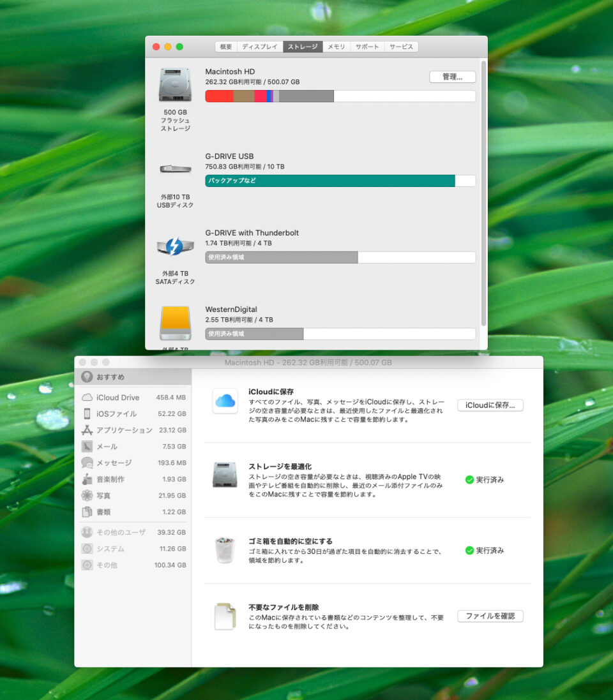Click the 書類 documents icon
Image resolution: width=613 pixels, height=700 pixels.
click(87, 512)
